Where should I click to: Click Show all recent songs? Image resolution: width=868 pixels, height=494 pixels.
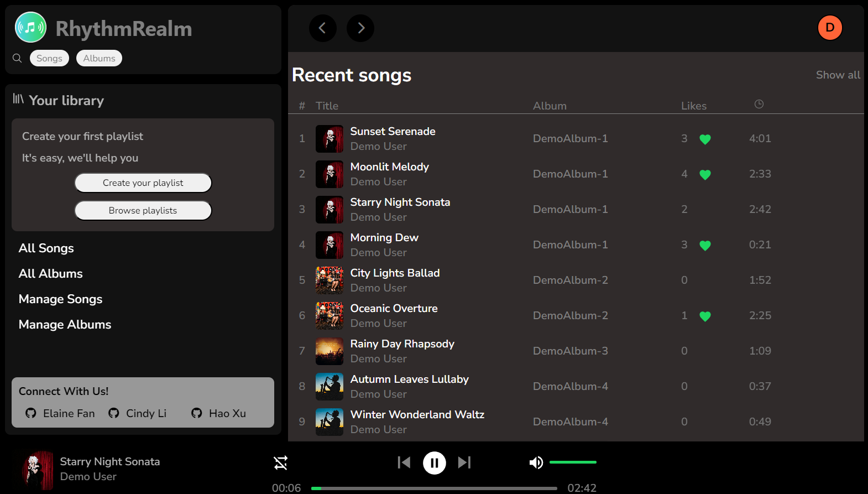pyautogui.click(x=838, y=75)
